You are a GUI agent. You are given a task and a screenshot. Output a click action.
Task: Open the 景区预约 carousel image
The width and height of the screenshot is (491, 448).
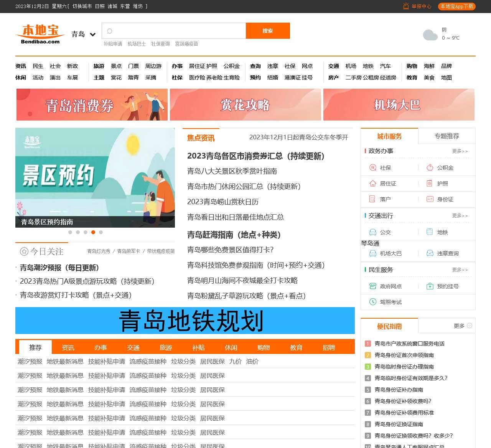tap(95, 178)
